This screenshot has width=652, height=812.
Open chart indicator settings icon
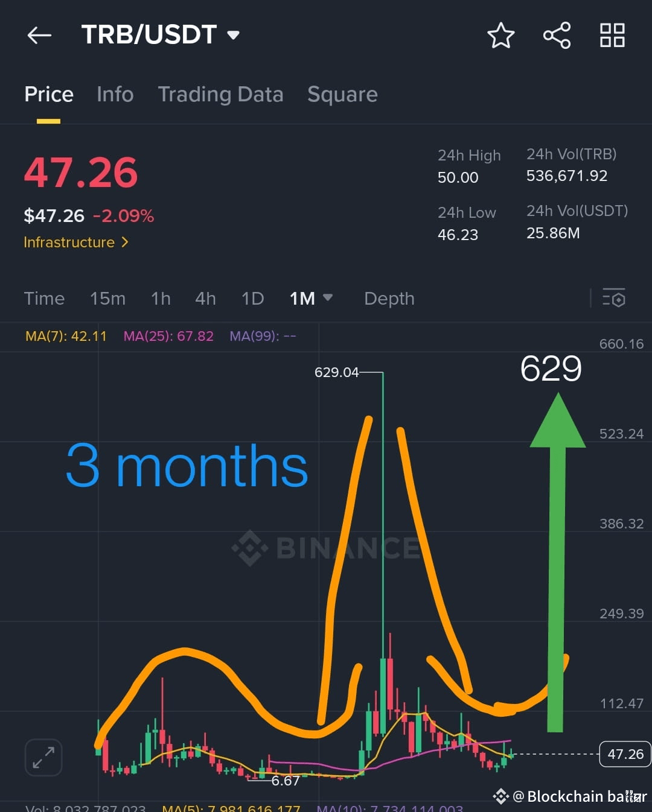point(614,298)
